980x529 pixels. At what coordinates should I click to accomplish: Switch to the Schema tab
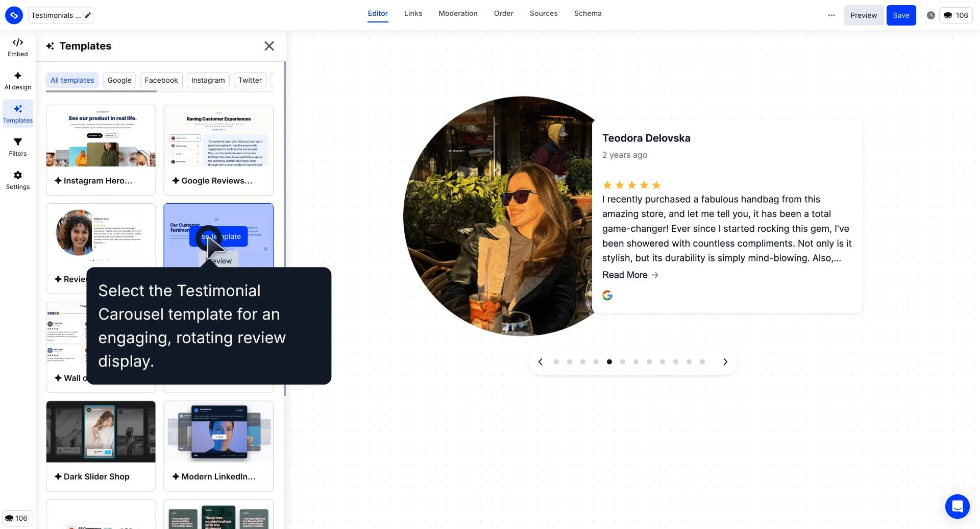point(587,14)
